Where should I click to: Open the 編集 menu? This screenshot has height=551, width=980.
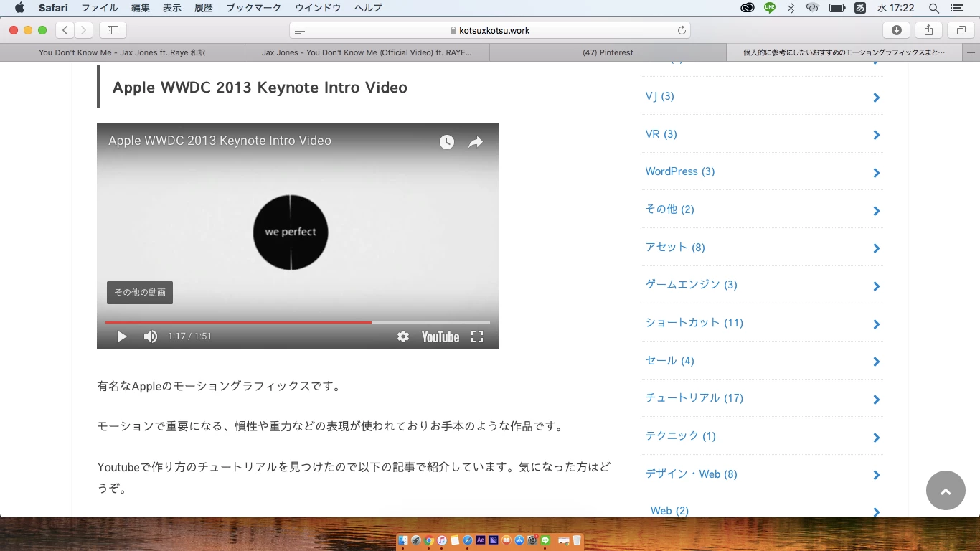coord(141,8)
